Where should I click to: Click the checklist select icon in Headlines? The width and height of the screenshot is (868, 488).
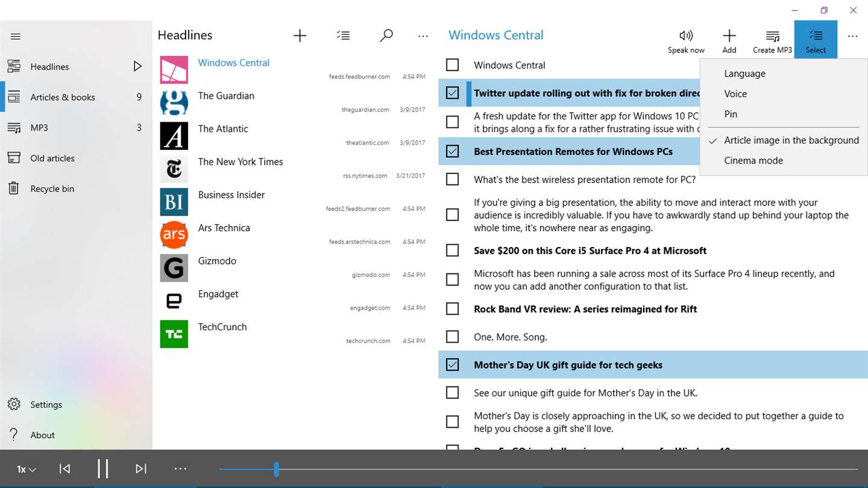click(x=343, y=36)
